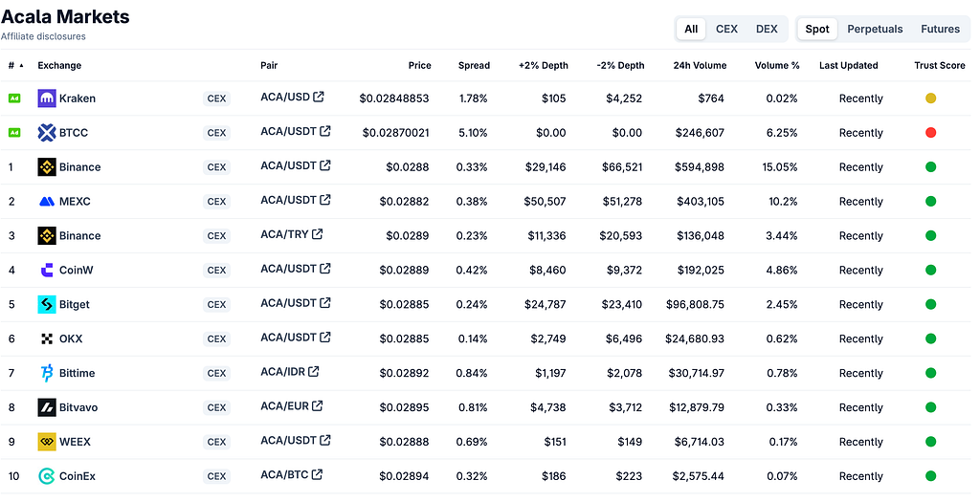Screen dimensions: 980x502
Task: Sort by 24h Volume column header
Action: pos(700,65)
